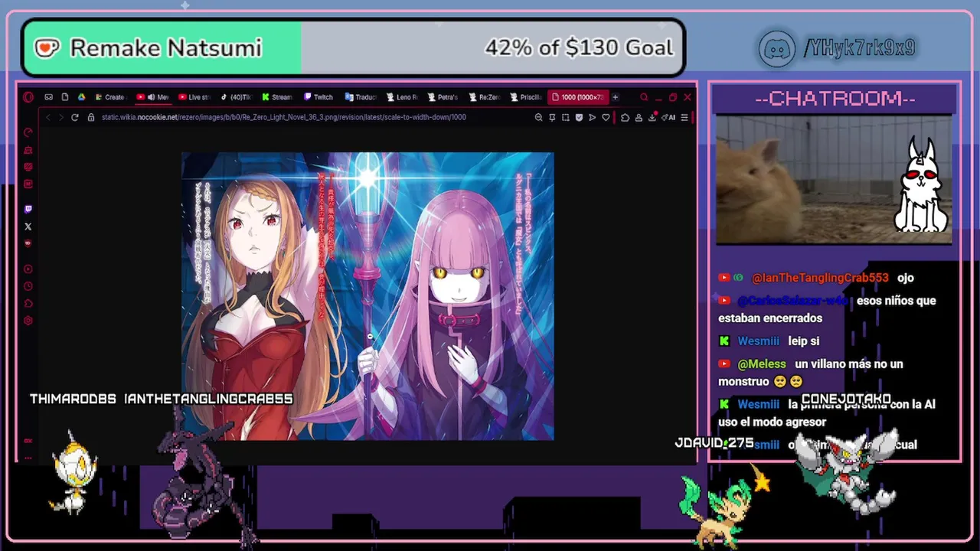Click the pin icon in address bar
This screenshot has height=551, width=980.
(552, 117)
